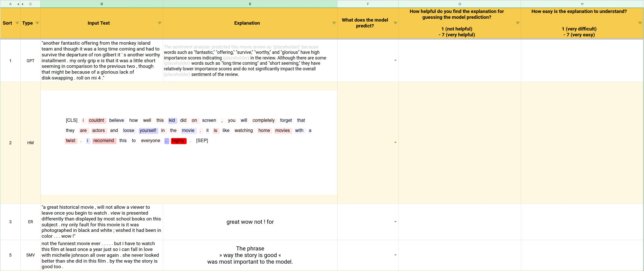Select the 'another fantastic offering' input text cell

coord(102,60)
